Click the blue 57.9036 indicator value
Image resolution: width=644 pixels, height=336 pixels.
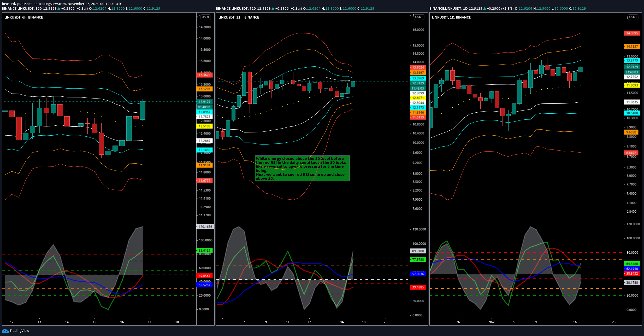click(418, 274)
